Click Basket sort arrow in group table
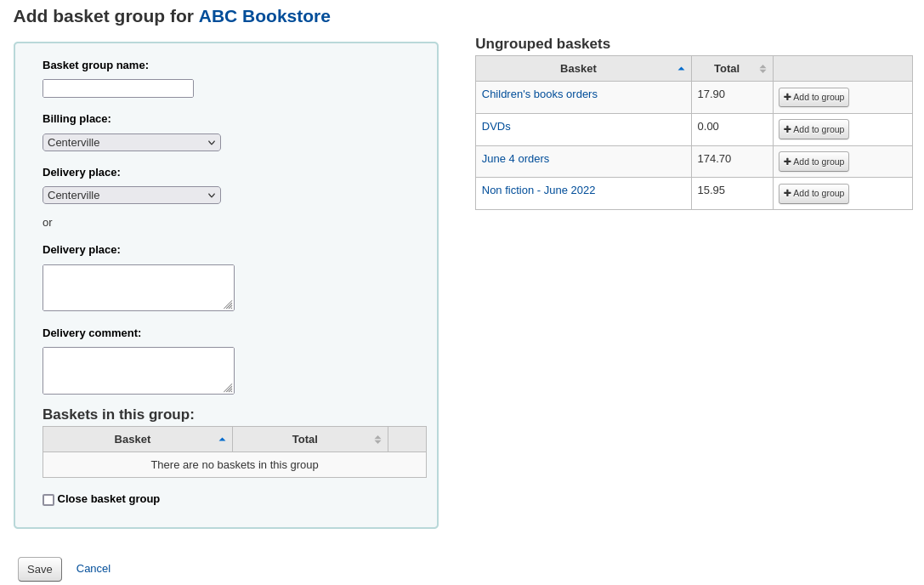Viewport: 924px width, 585px height. click(222, 439)
